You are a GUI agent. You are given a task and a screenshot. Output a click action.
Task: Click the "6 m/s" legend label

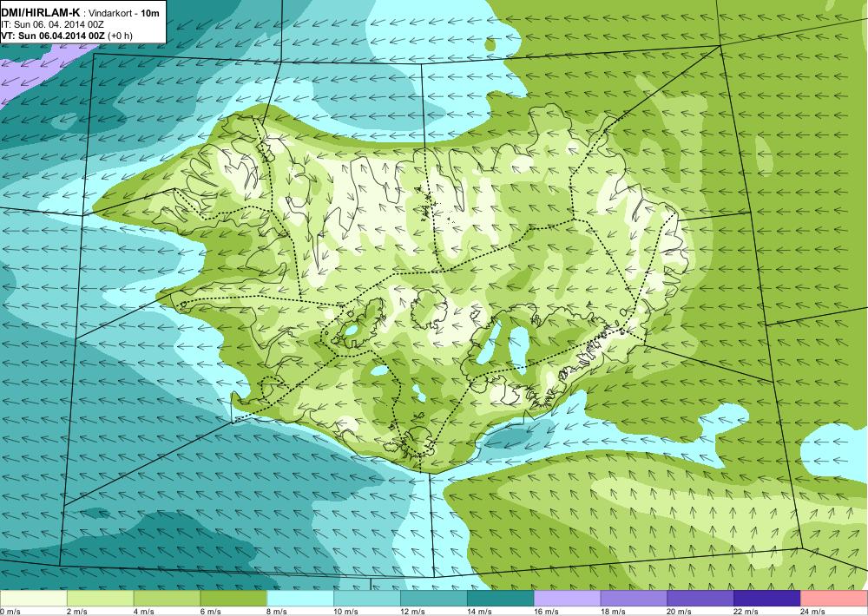210,612
